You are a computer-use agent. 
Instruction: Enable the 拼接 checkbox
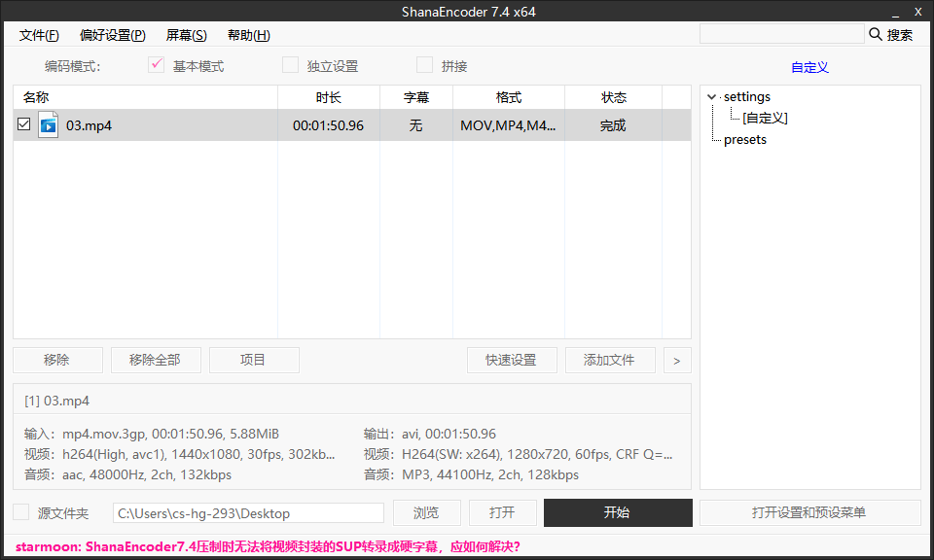point(424,65)
